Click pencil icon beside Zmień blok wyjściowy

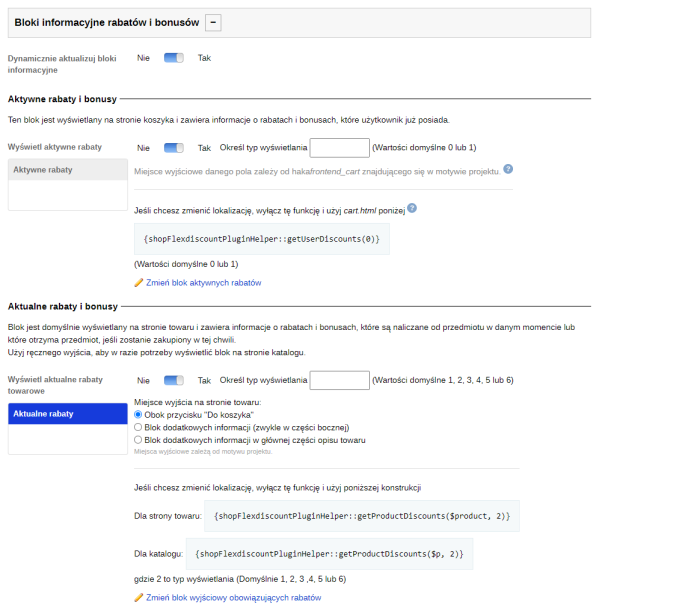[x=139, y=597]
